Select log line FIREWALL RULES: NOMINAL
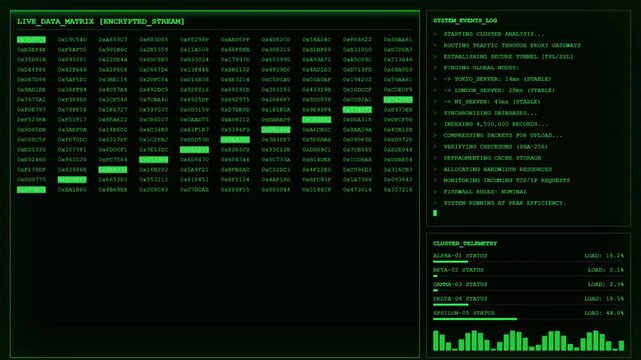641x360 pixels. tap(485, 192)
